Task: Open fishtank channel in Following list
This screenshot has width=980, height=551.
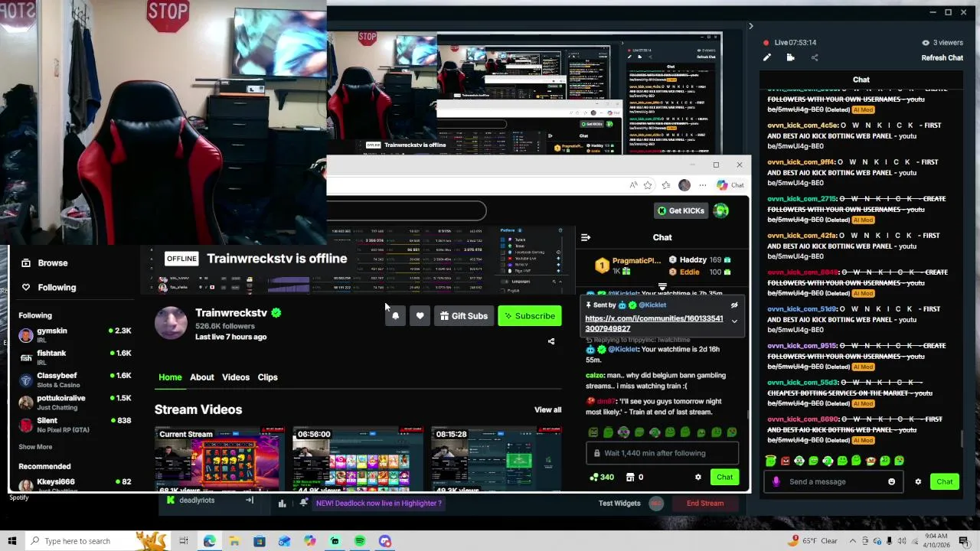Action: click(75, 357)
